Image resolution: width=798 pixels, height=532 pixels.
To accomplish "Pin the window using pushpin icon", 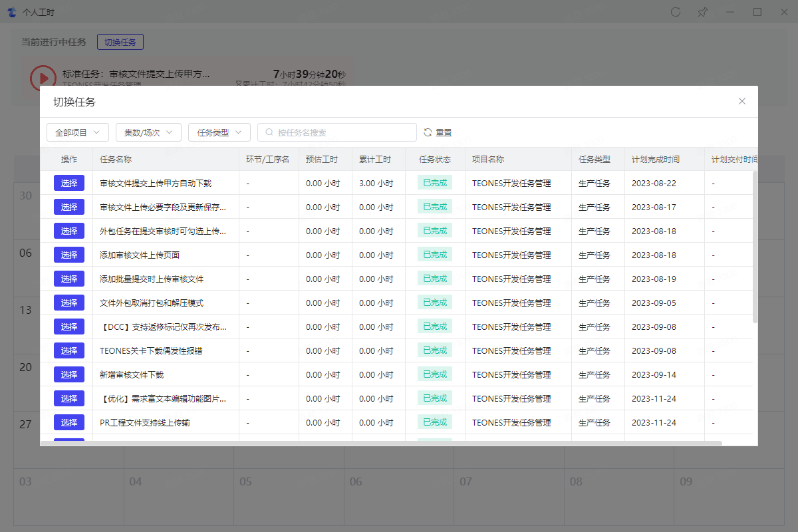I will 702,12.
